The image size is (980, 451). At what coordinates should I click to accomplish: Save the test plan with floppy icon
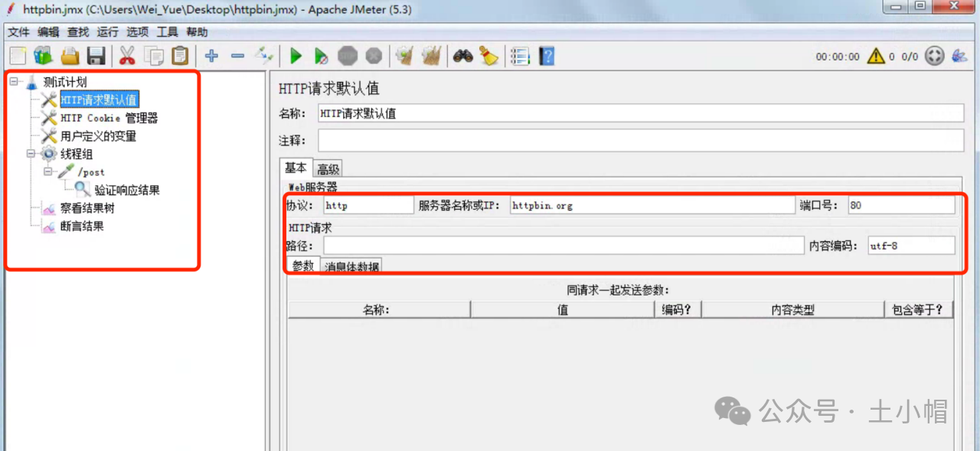[x=96, y=56]
